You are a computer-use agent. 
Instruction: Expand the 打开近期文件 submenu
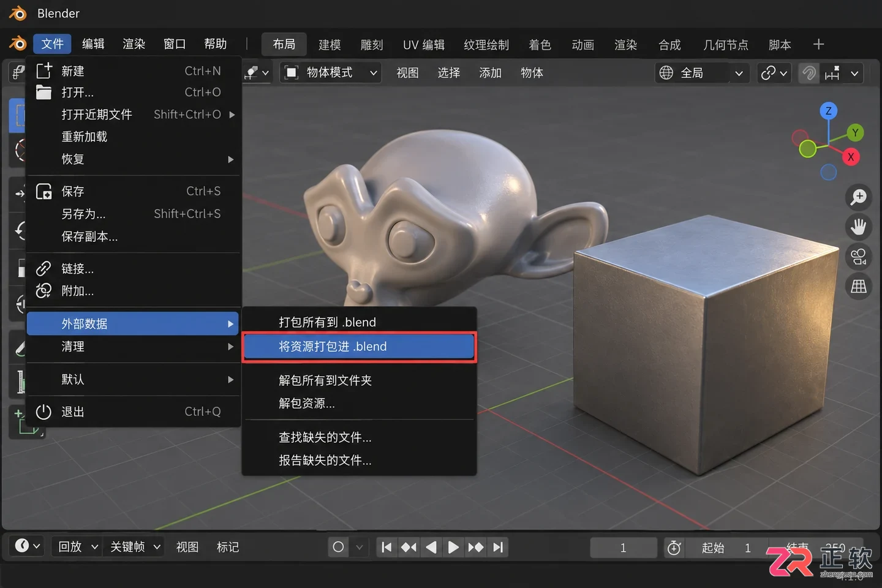[x=134, y=115]
